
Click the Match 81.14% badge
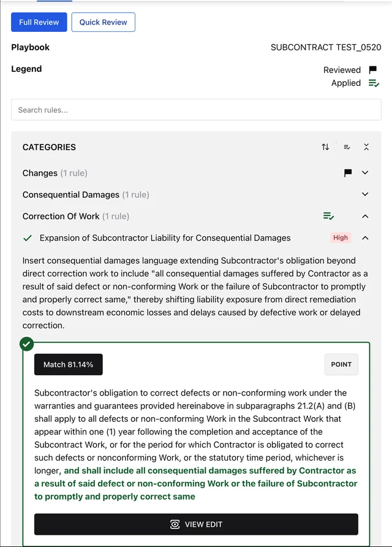(x=69, y=364)
